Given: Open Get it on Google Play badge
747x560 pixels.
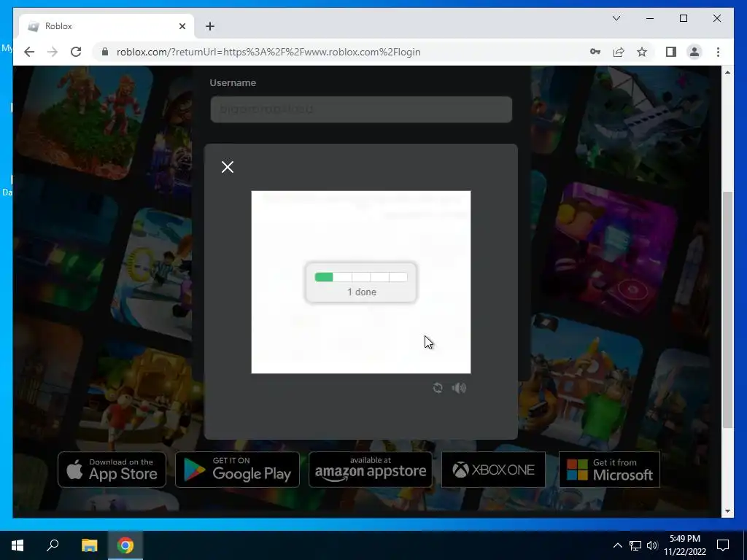Looking at the screenshot, I should point(237,470).
